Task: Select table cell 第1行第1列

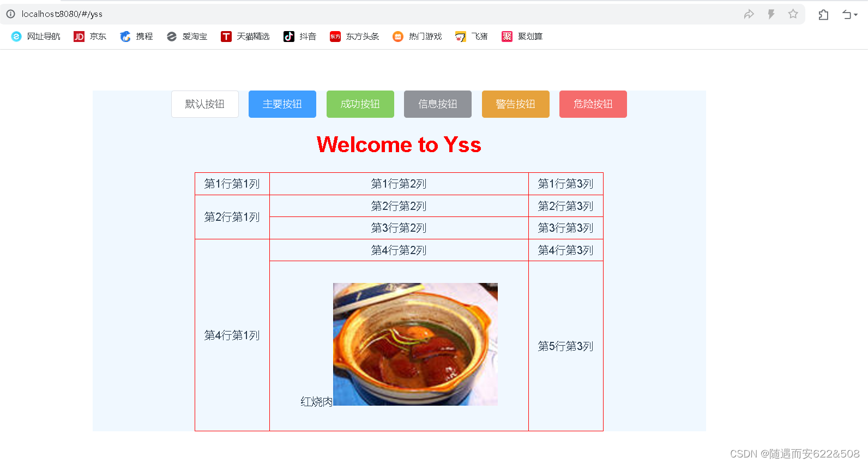Action: tap(232, 184)
